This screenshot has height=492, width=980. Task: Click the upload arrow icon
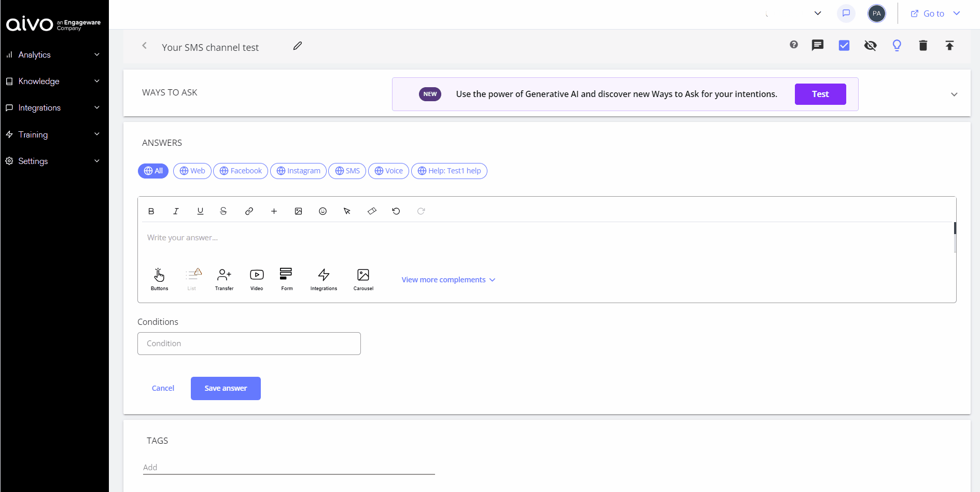tap(950, 46)
